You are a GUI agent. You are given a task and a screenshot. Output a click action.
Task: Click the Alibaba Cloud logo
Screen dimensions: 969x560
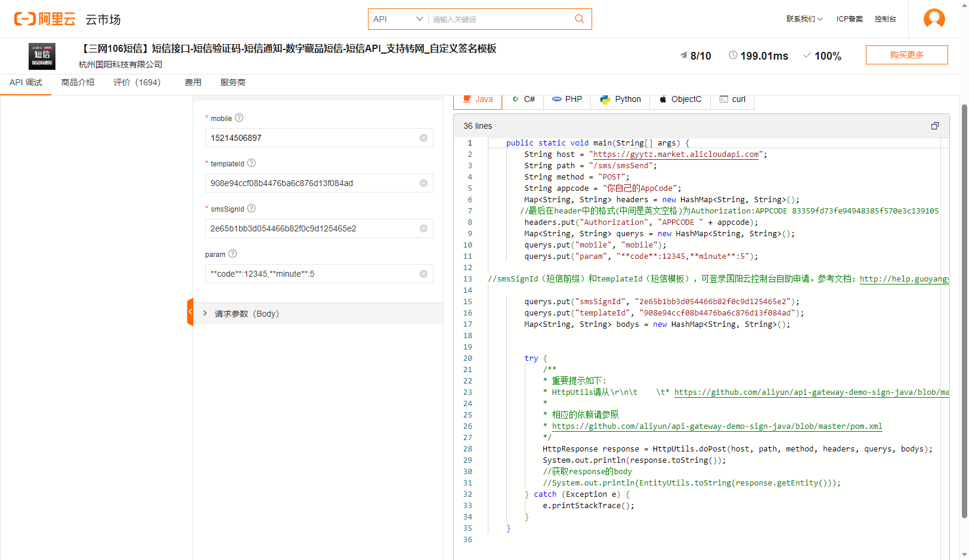[45, 19]
